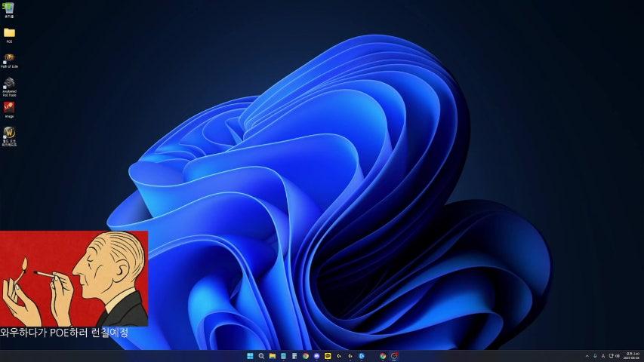Open the blue round icon after Logitech icons
This screenshot has width=644, height=362.
[362, 356]
